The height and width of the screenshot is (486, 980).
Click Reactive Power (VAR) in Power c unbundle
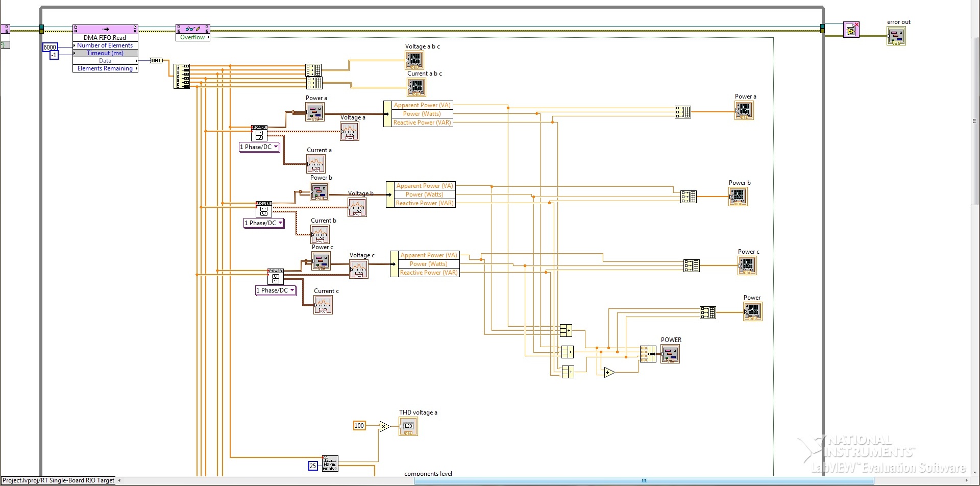point(429,273)
